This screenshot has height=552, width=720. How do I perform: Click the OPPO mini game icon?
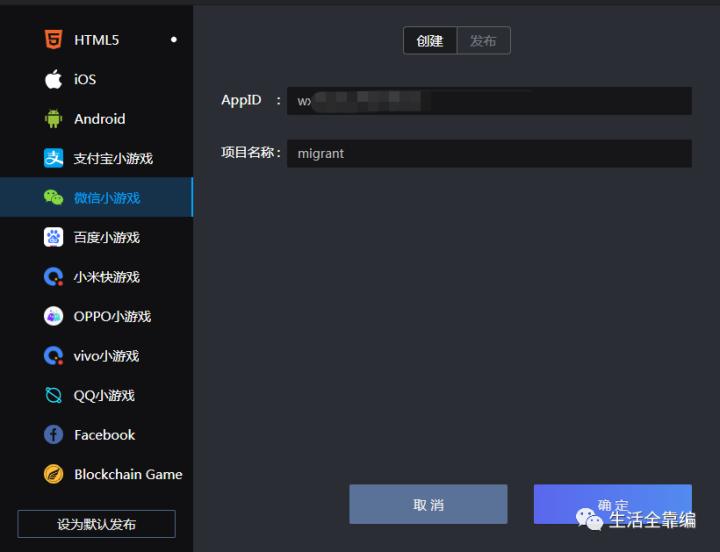53,316
